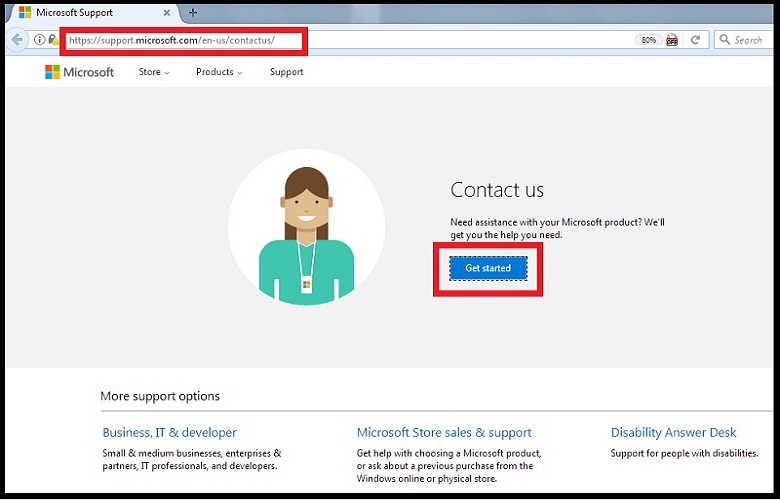Open the Support menu item

[286, 72]
